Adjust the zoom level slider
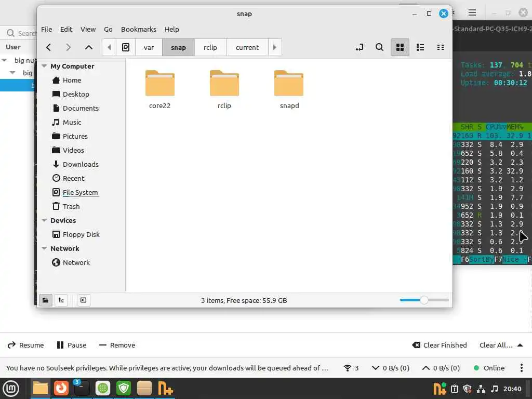The height and width of the screenshot is (399, 532). [x=424, y=300]
